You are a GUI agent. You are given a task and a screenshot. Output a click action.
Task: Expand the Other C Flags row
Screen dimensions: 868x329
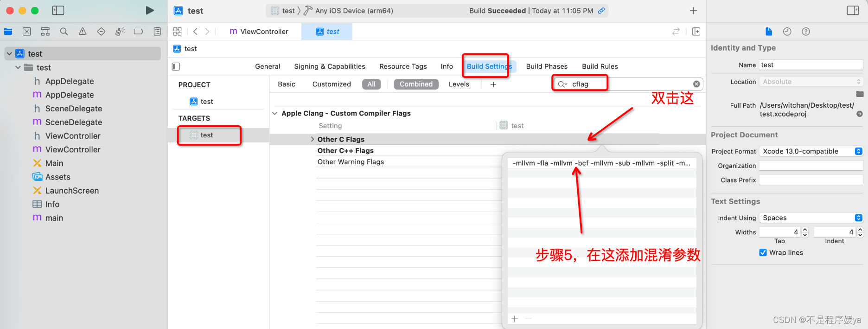[312, 139]
